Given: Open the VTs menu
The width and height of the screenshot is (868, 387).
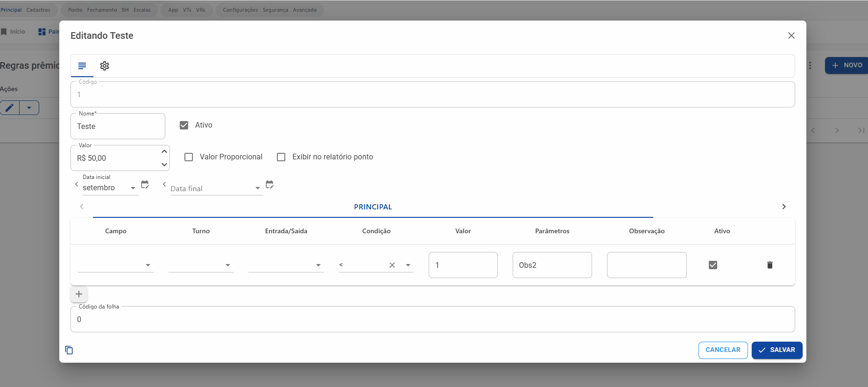Looking at the screenshot, I should [187, 10].
